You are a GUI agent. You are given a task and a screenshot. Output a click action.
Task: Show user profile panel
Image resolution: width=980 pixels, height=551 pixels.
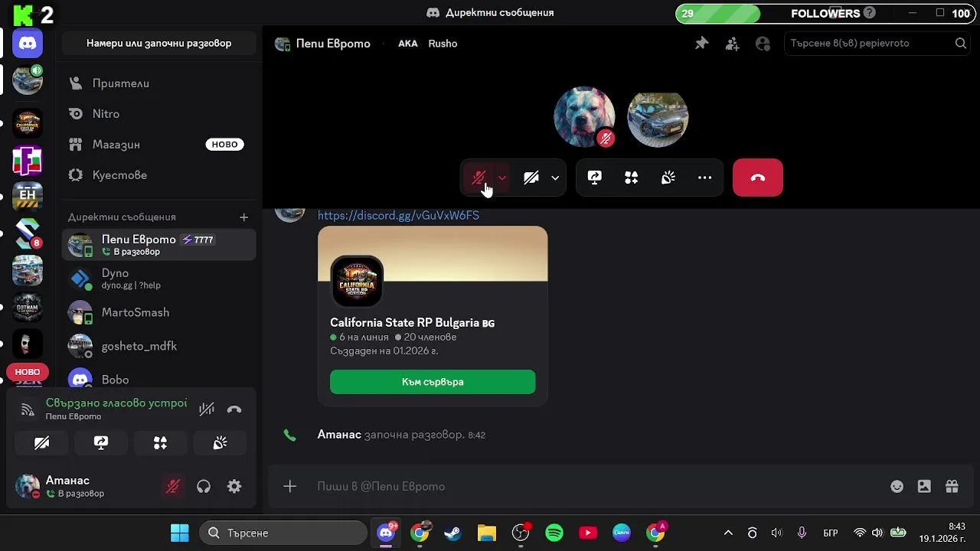763,44
